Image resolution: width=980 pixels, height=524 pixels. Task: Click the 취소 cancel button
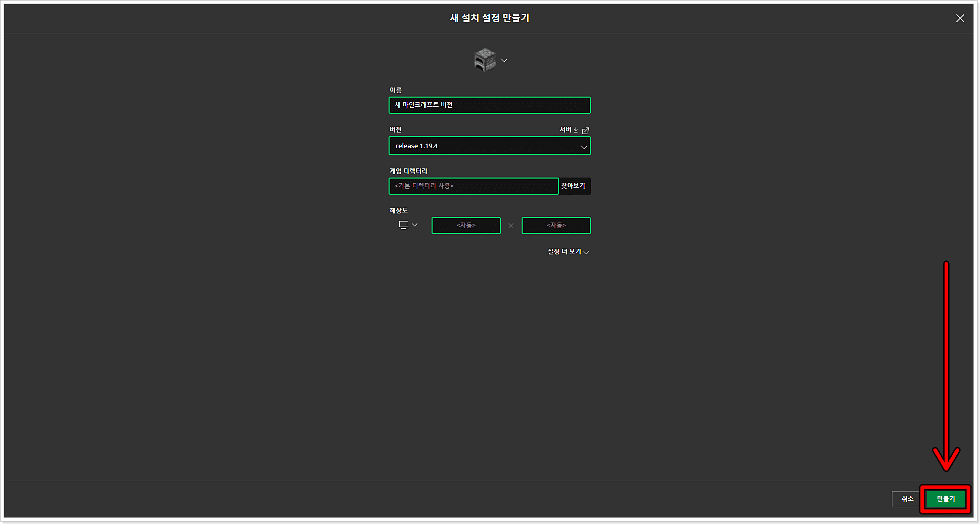[x=907, y=499]
